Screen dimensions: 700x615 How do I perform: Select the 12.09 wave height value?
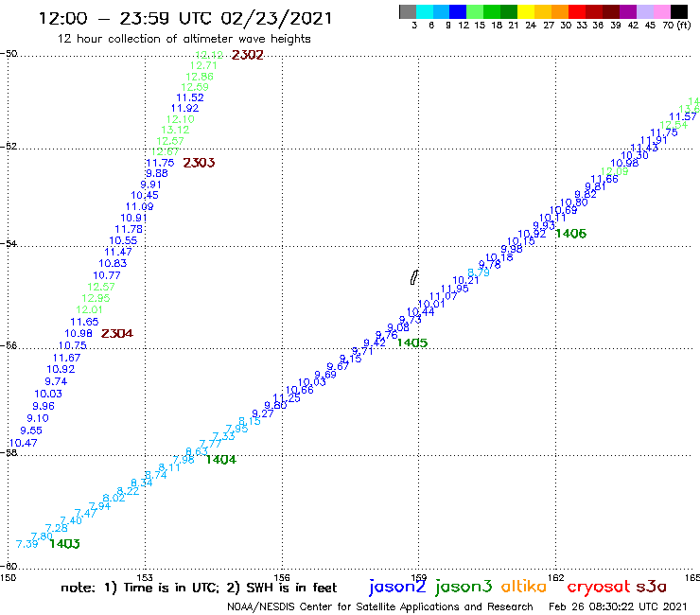pos(614,171)
